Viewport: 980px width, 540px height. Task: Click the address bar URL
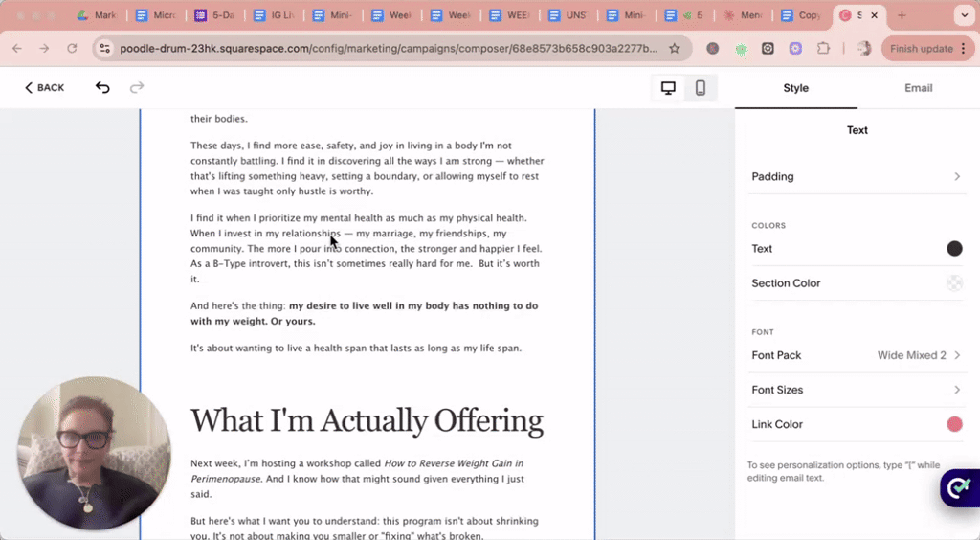click(x=389, y=48)
